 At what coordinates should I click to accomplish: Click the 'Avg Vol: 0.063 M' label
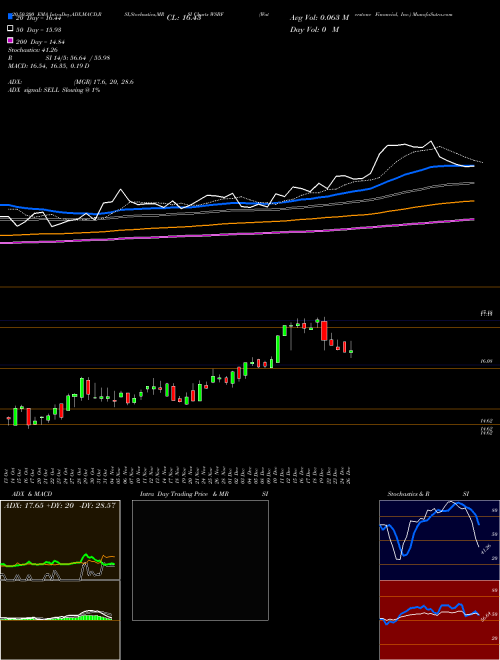point(319,18)
